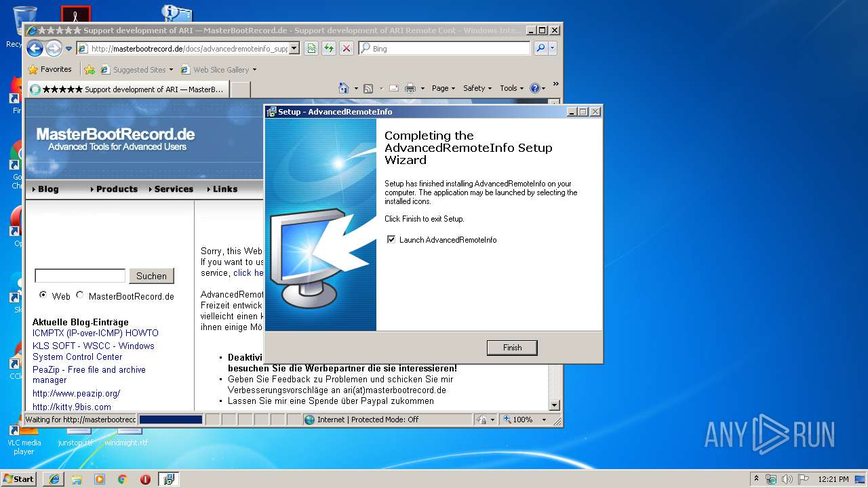The height and width of the screenshot is (488, 868).
Task: Click Internet Explorer taskbar icon
Action: point(54,479)
